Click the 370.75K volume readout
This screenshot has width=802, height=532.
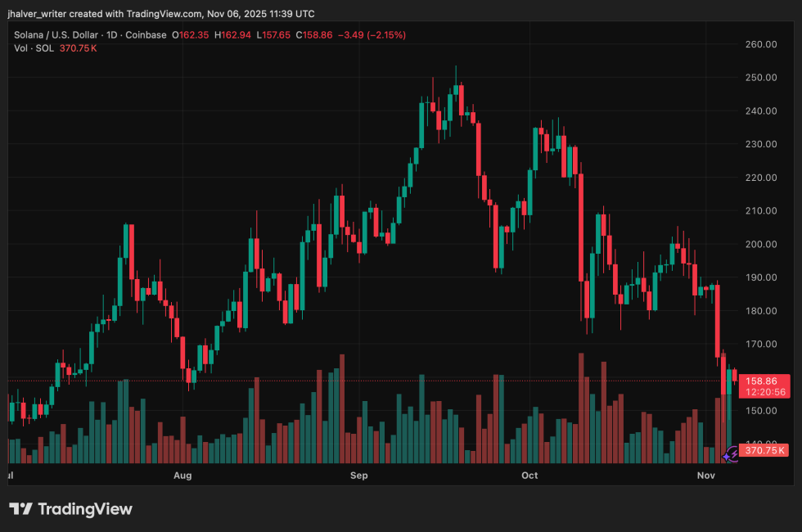click(764, 450)
